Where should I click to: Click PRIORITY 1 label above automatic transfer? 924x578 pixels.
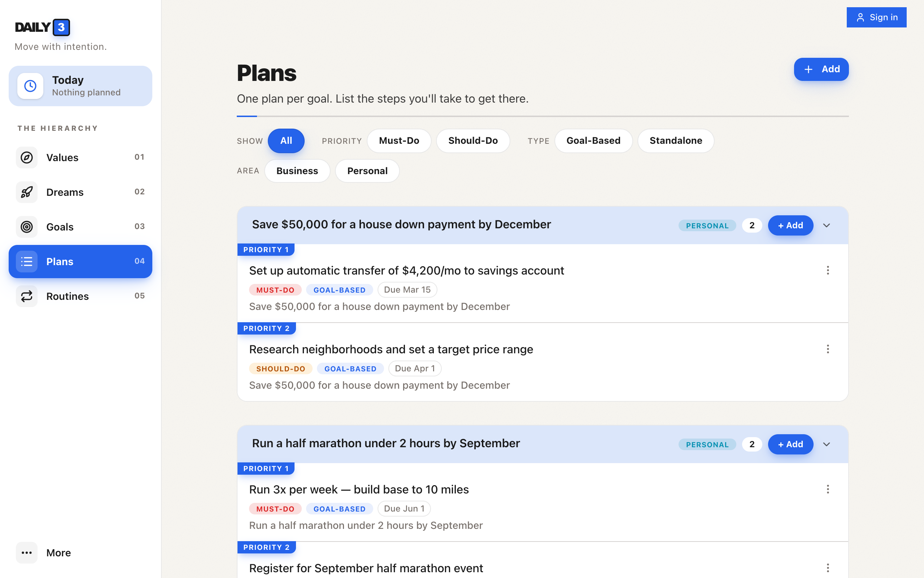pyautogui.click(x=266, y=250)
